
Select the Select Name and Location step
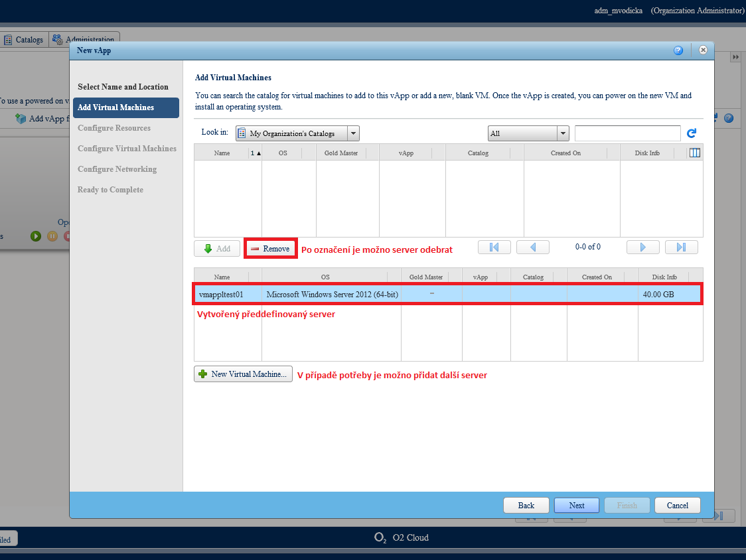(x=123, y=87)
